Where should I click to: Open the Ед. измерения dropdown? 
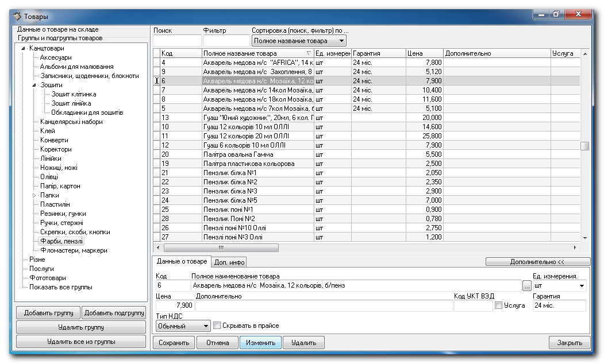[582, 285]
